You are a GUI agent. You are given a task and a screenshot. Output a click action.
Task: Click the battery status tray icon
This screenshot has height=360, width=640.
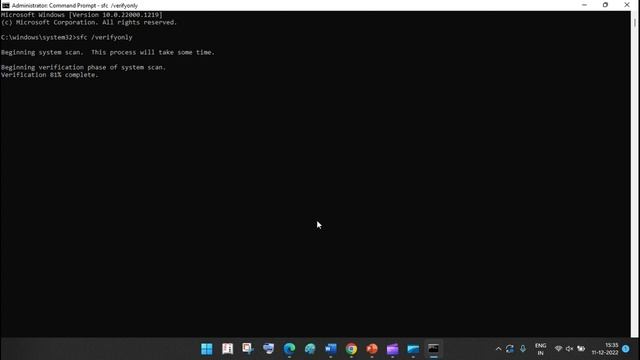click(x=581, y=349)
